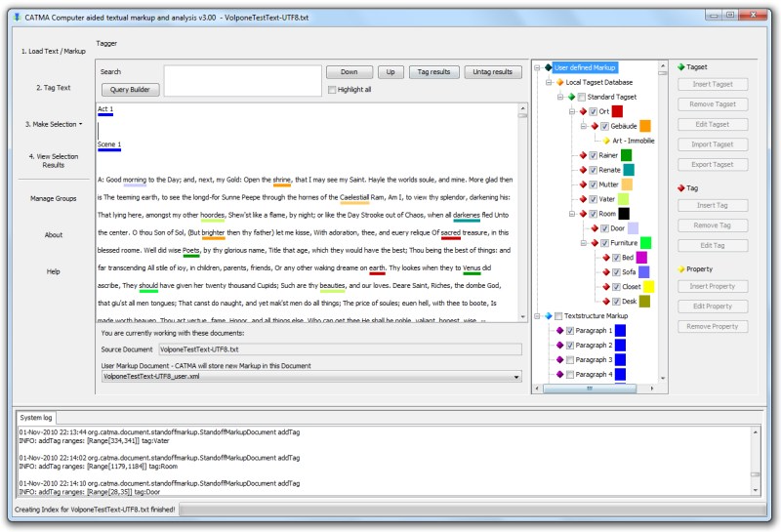Image resolution: width=781 pixels, height=532 pixels.
Task: Click the Down search button
Action: coord(349,71)
